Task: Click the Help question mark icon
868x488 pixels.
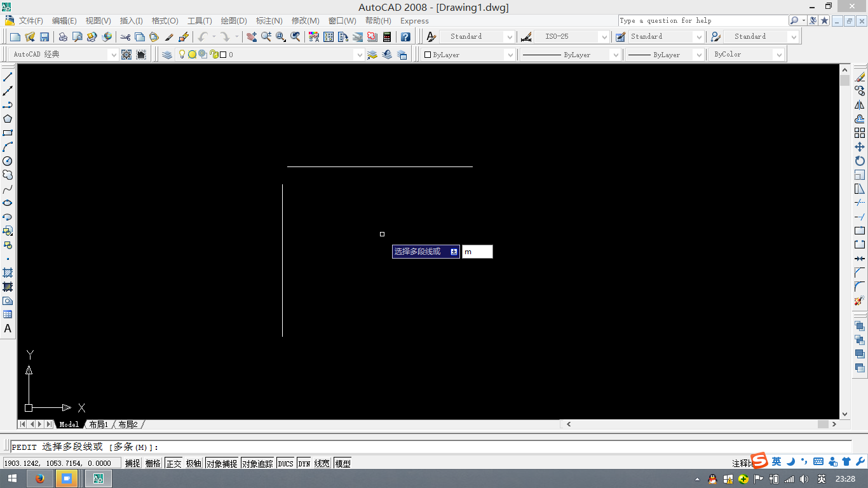Action: (405, 37)
